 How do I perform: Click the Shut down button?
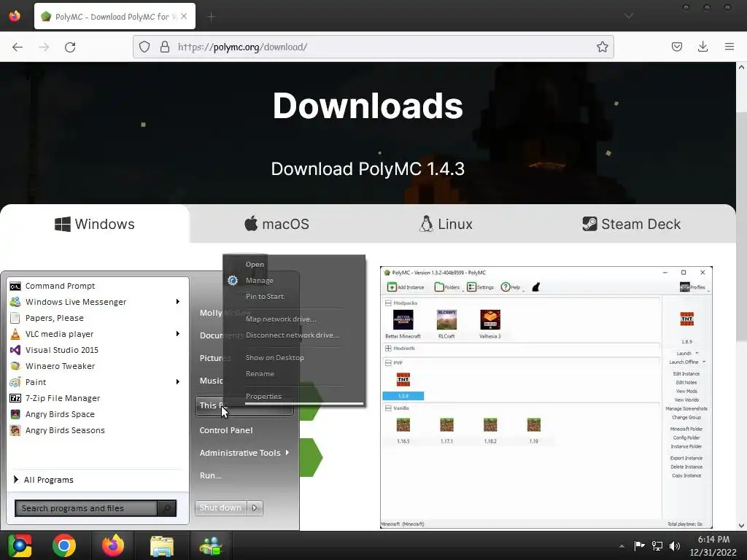point(220,508)
